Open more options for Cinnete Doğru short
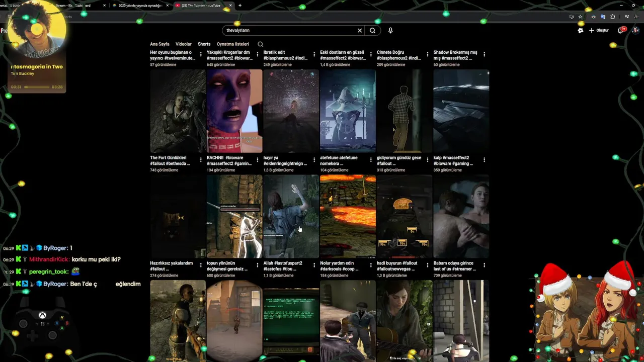 coord(428,54)
